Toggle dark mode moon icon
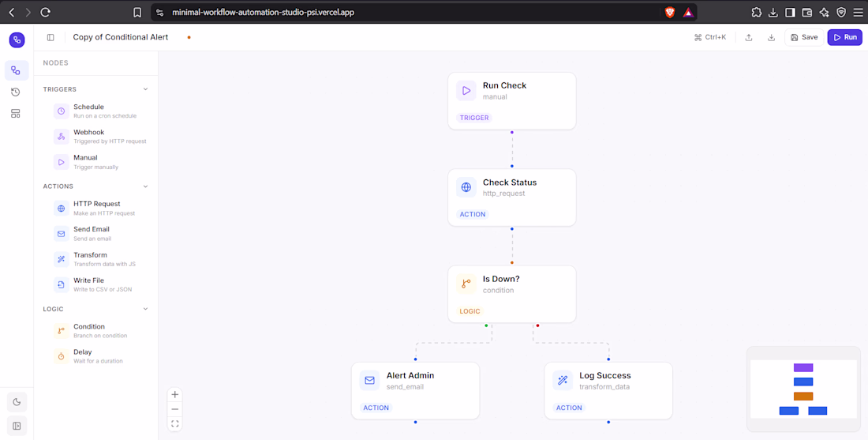The image size is (868, 440). pos(17,402)
